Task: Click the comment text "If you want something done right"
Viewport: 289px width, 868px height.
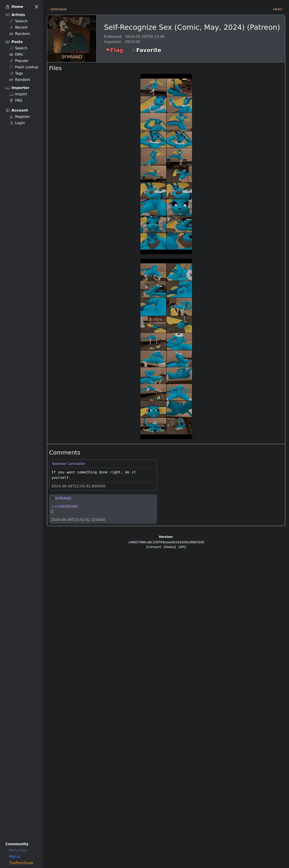Action: tap(94, 475)
